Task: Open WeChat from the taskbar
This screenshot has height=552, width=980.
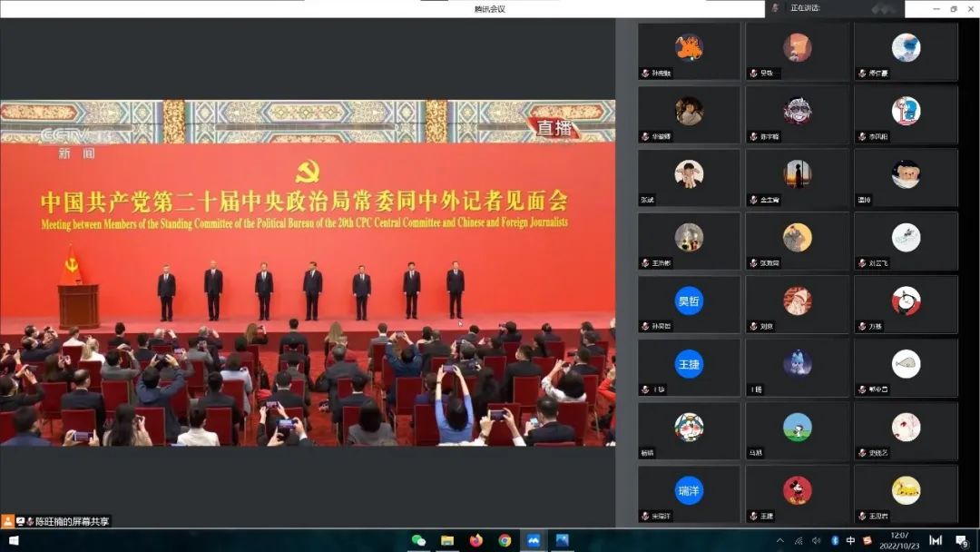Action: pos(418,540)
